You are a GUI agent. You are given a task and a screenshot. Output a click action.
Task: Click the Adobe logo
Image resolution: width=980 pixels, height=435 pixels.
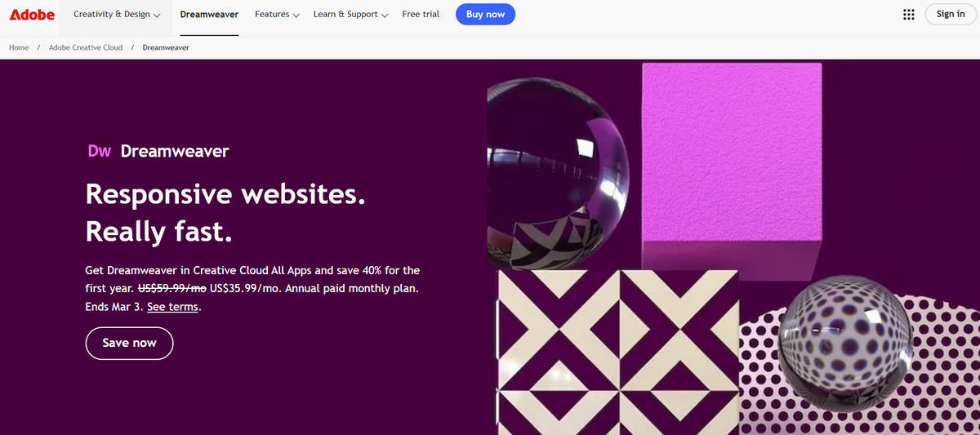pyautogui.click(x=32, y=14)
